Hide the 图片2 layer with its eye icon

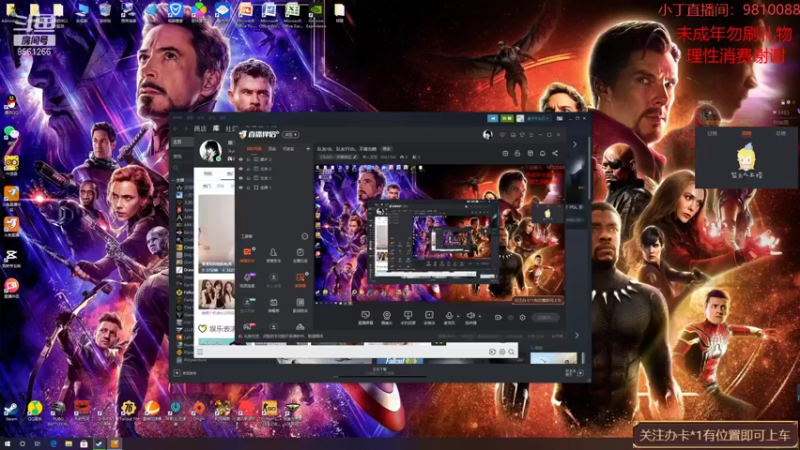[x=241, y=159]
